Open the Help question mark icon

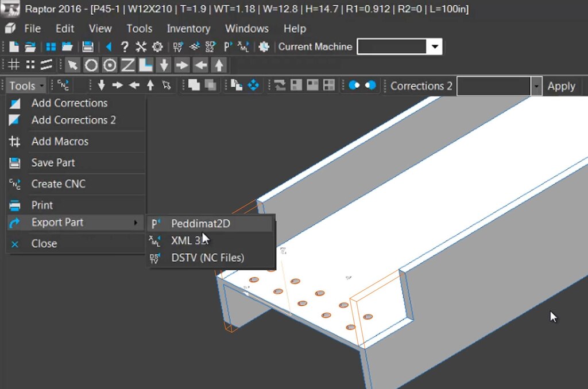point(125,47)
